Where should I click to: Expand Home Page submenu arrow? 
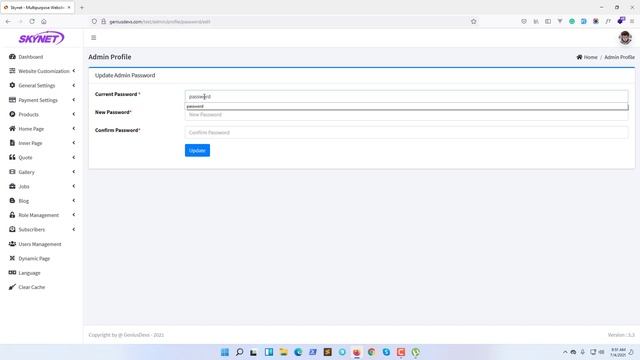[x=73, y=128]
